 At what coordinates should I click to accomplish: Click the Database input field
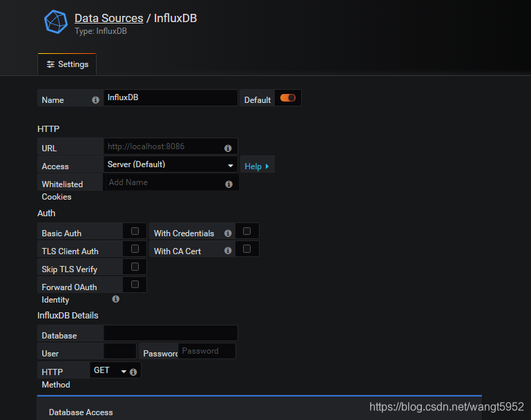[x=171, y=333]
